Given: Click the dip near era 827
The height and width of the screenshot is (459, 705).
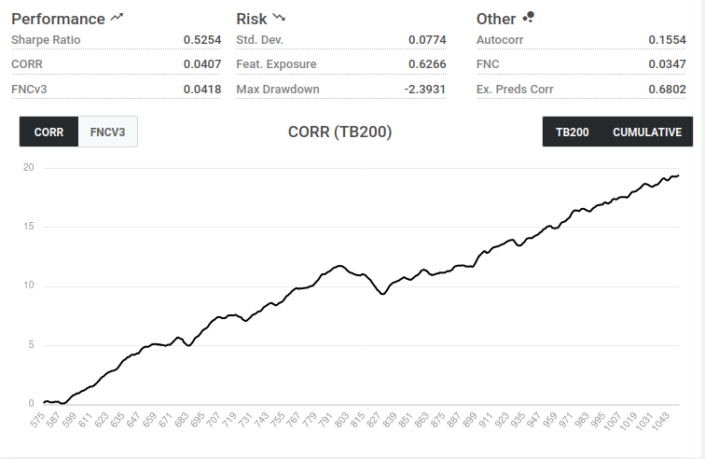Looking at the screenshot, I should click(381, 293).
